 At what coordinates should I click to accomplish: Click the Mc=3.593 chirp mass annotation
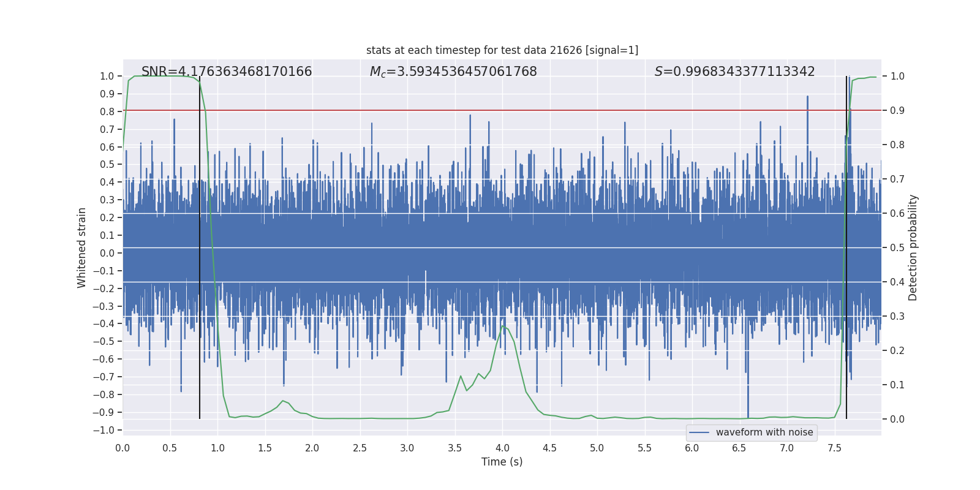point(453,72)
